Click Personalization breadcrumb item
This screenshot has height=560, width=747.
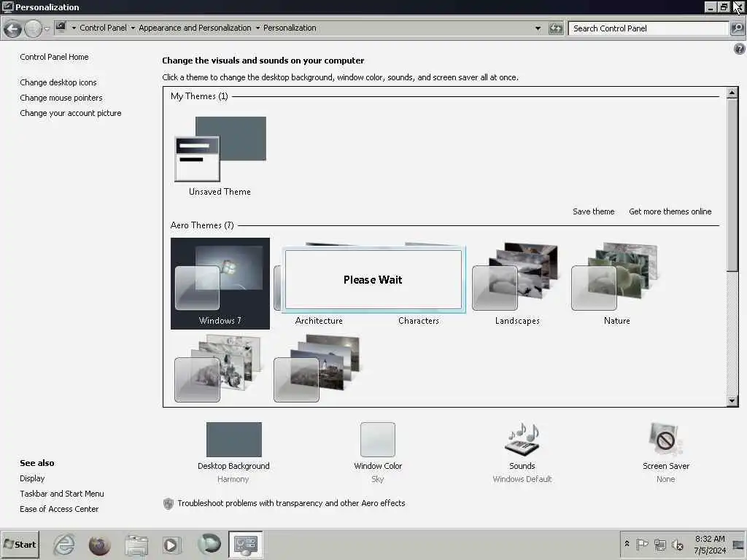click(290, 28)
